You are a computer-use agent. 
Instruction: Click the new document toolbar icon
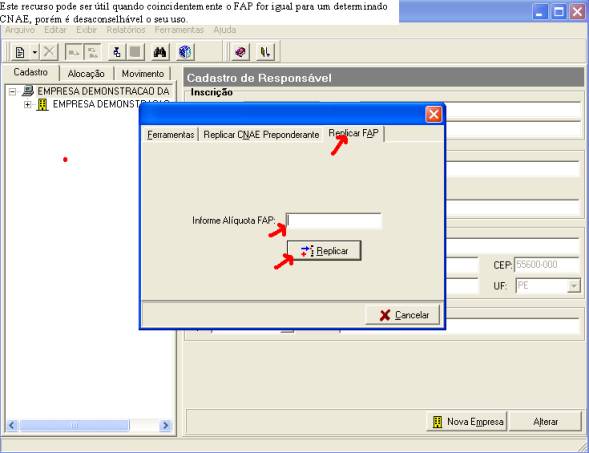(20, 52)
